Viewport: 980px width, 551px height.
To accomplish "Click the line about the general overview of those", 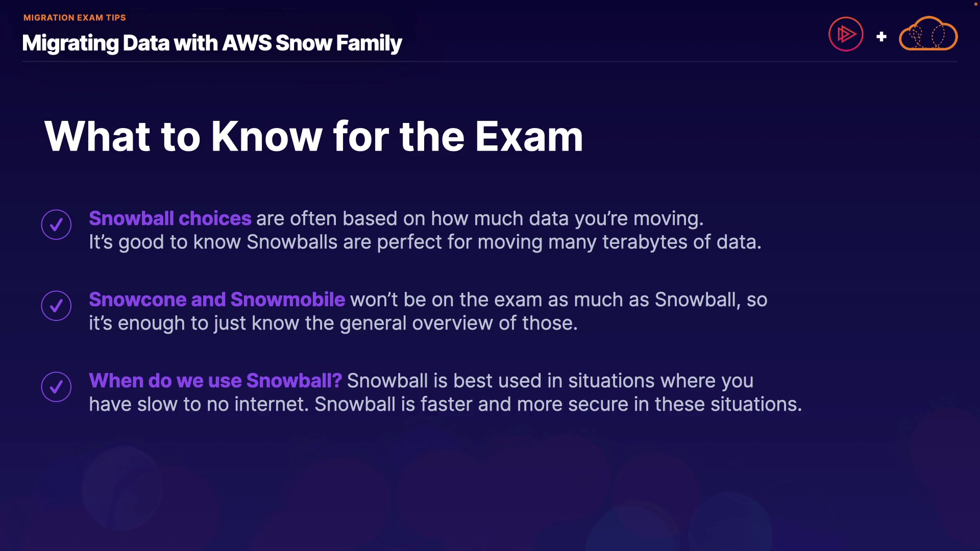I will click(333, 323).
